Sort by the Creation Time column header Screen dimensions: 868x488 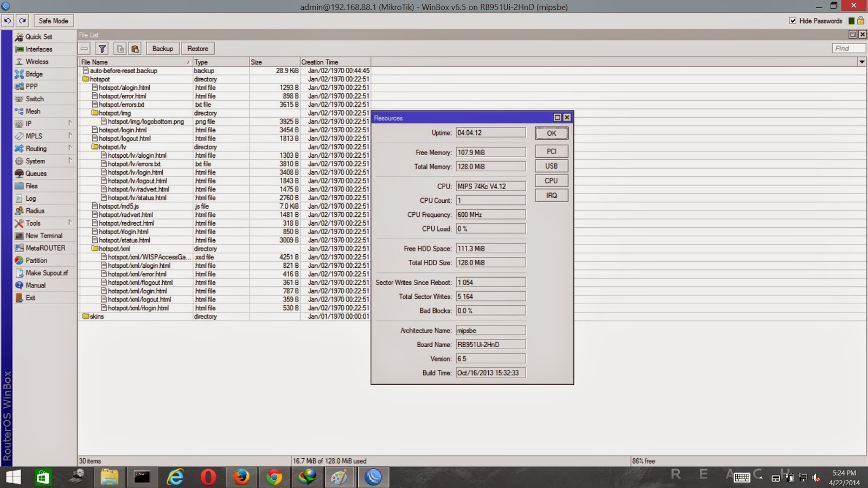pyautogui.click(x=335, y=62)
